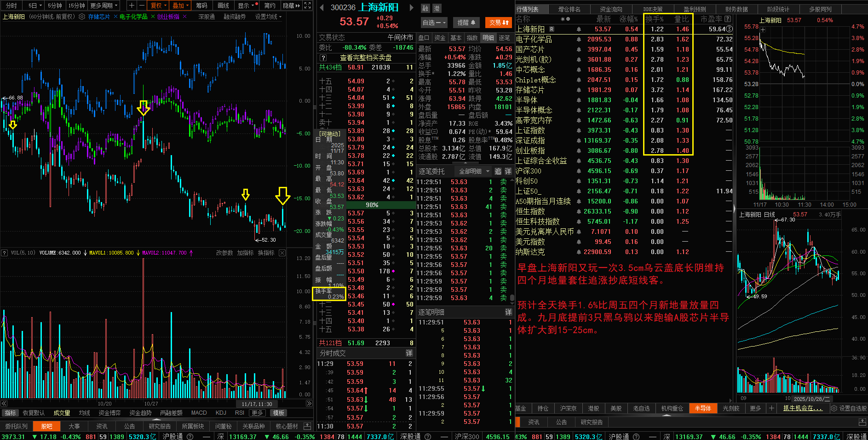Screen dimensions: 868x440
Task: Click the 融 margin trading badge
Action: pos(425,8)
